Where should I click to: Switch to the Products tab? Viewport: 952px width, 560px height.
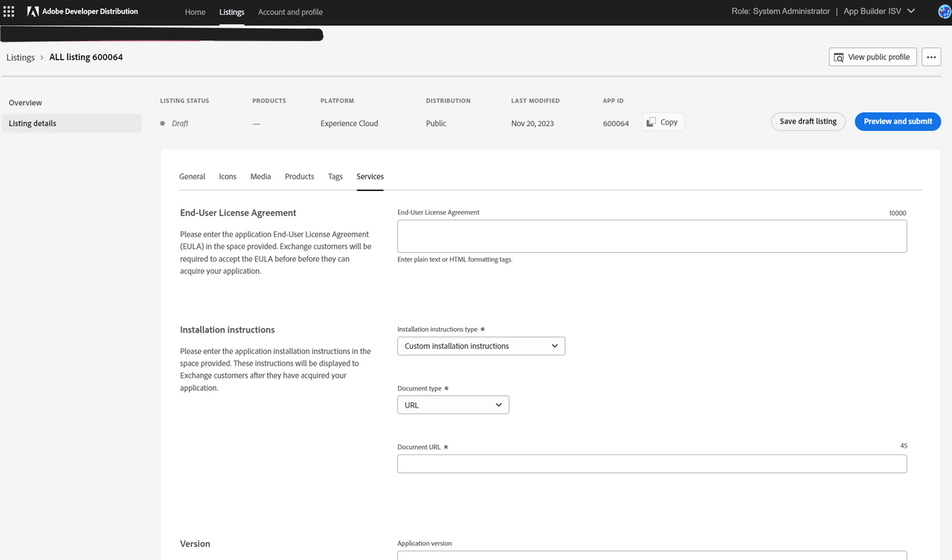coord(300,176)
